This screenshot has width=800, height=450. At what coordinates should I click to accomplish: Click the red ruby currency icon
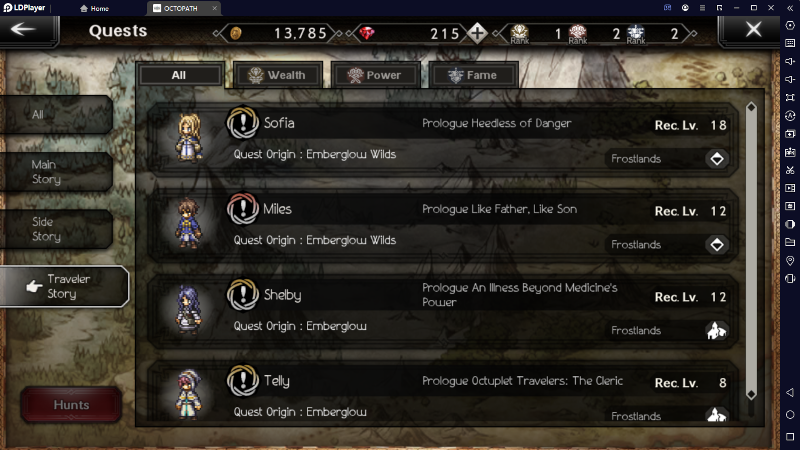[366, 33]
